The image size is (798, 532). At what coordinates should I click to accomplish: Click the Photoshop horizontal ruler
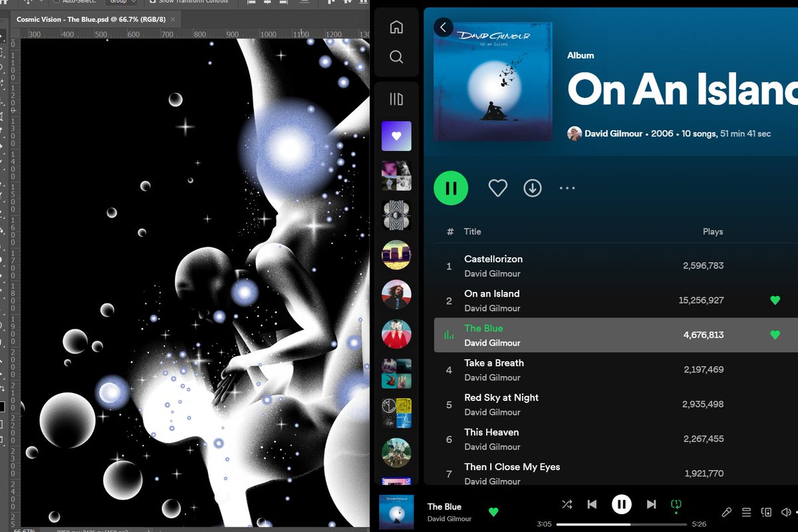196,33
